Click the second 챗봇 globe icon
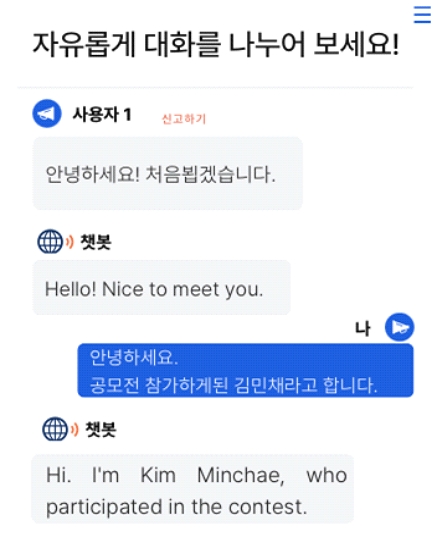Image resolution: width=437 pixels, height=537 pixels. [55, 429]
